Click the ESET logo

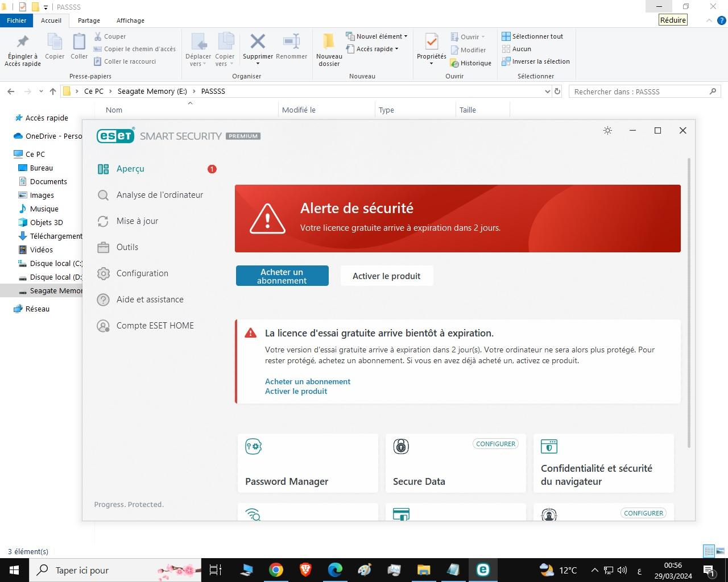click(x=115, y=136)
